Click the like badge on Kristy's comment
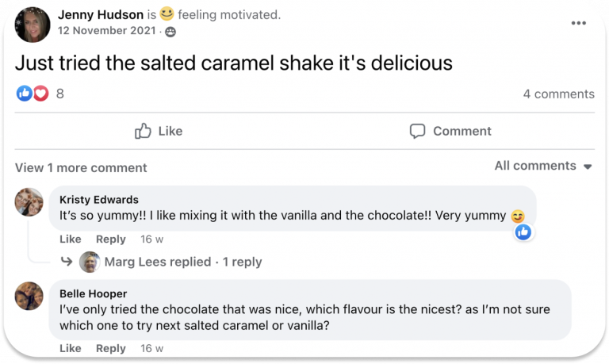Image resolution: width=609 pixels, height=364 pixels. (523, 232)
